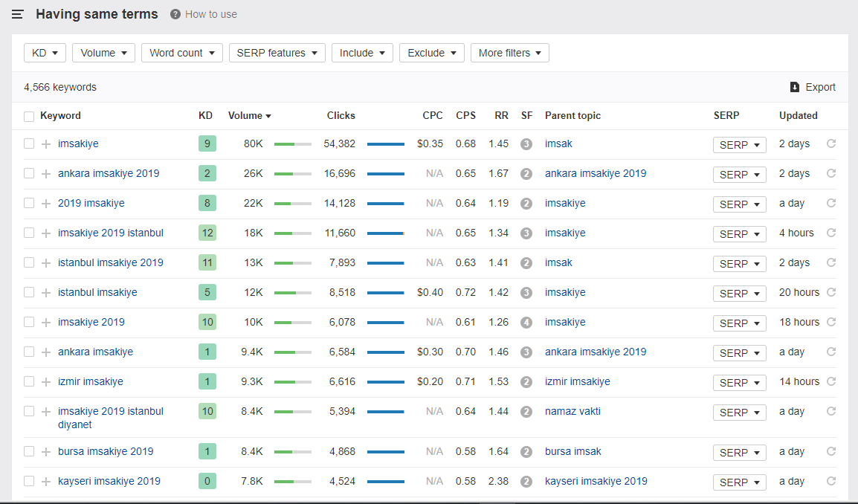Open the More filters dropdown
The image size is (858, 504).
[x=510, y=53]
